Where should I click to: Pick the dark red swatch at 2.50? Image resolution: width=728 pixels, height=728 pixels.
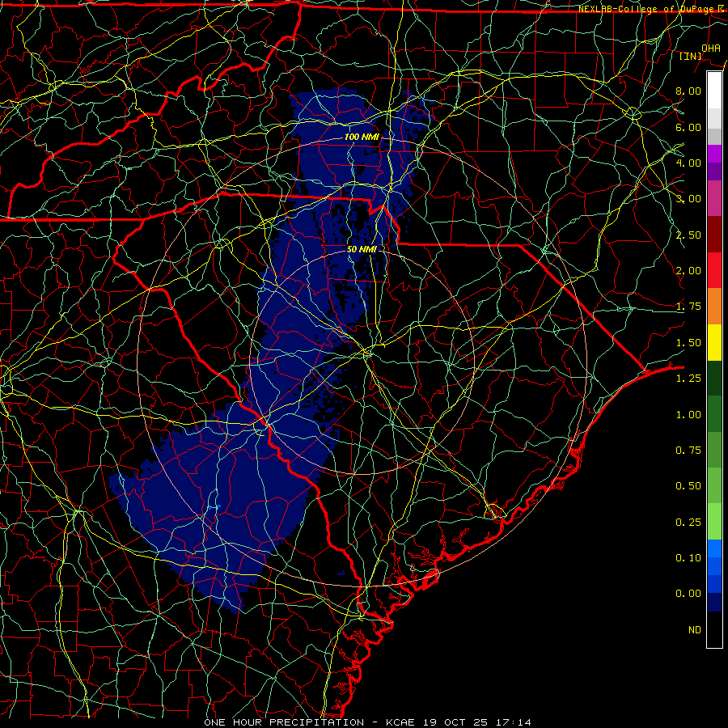(x=714, y=235)
